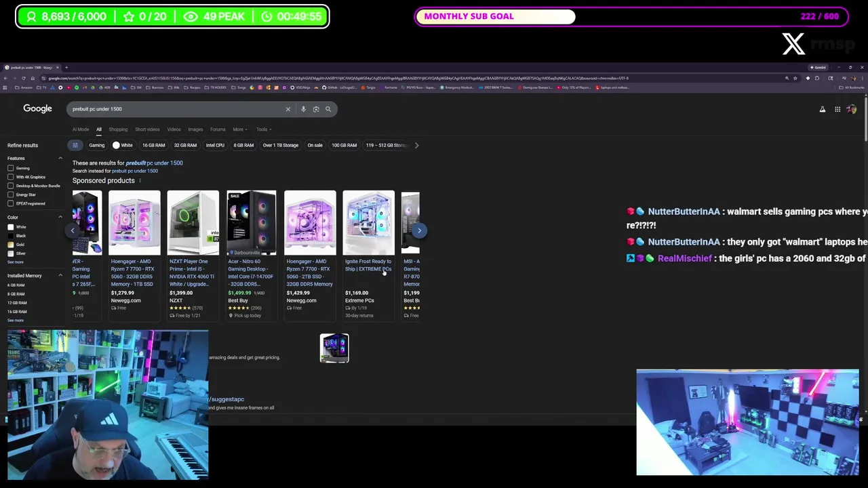Open the Gemini button in title bar
The image size is (868, 488).
[x=818, y=67]
